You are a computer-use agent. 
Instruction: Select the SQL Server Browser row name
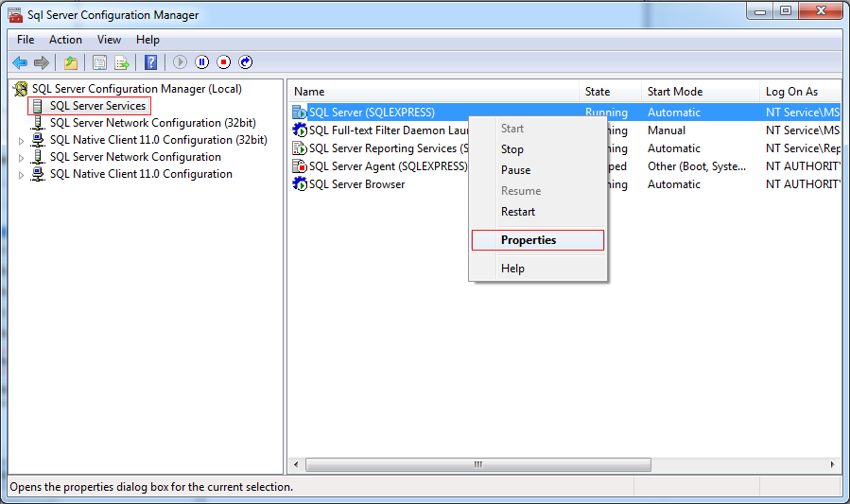click(x=356, y=184)
